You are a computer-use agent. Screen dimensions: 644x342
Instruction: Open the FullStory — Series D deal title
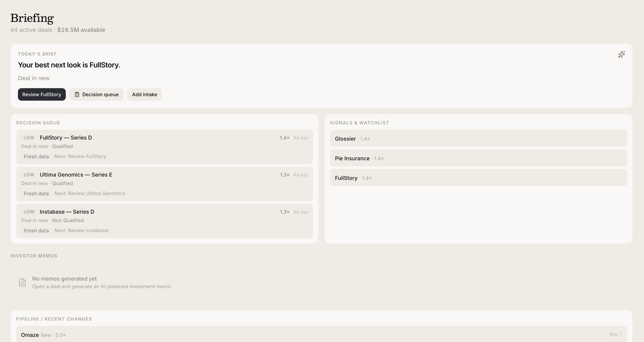point(66,138)
